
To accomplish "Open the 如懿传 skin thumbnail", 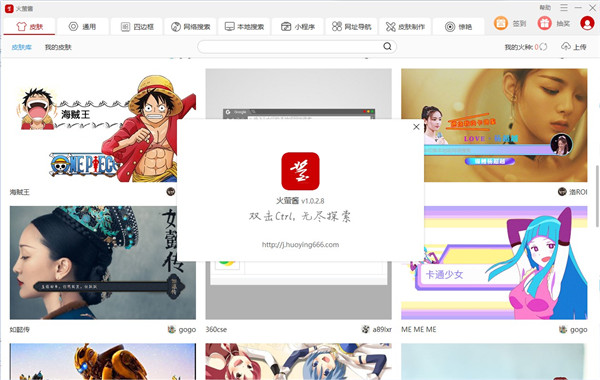I will (103, 263).
